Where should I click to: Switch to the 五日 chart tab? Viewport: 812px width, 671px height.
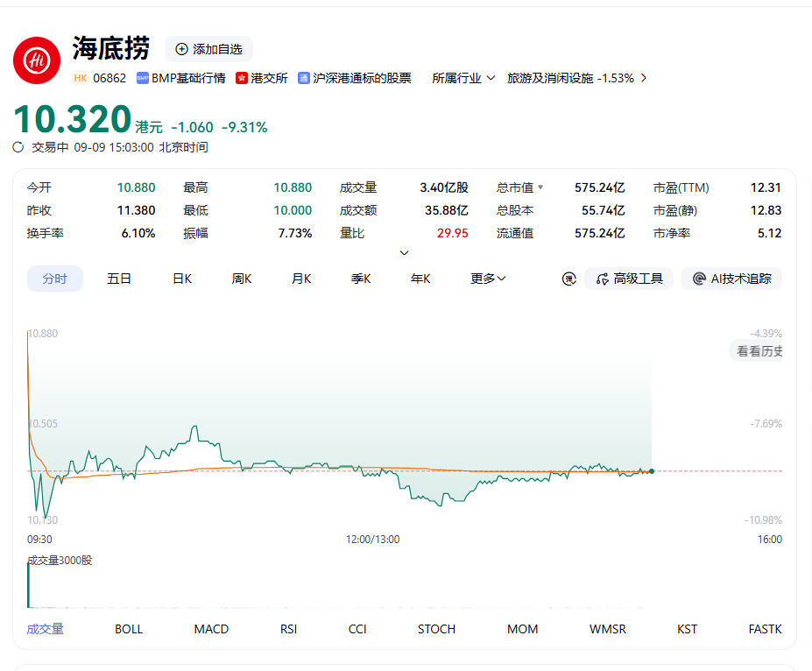coord(119,279)
